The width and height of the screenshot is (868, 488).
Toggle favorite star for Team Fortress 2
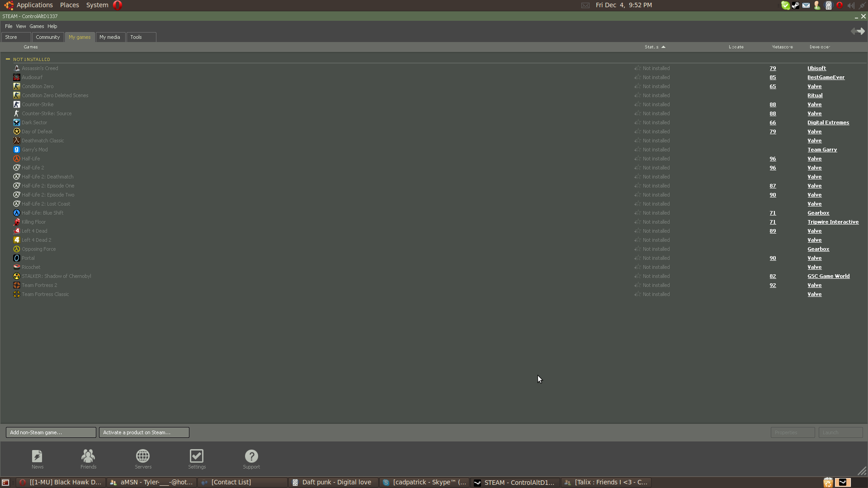[637, 285]
